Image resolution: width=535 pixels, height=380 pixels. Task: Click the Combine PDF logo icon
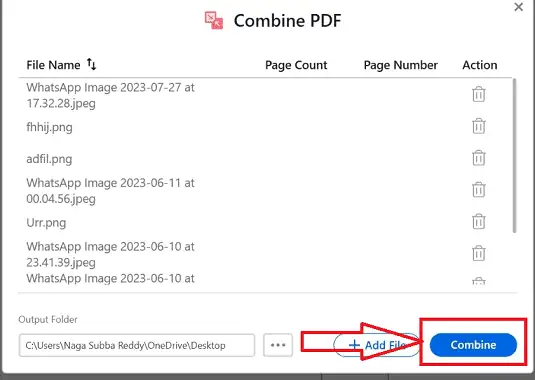click(x=214, y=20)
